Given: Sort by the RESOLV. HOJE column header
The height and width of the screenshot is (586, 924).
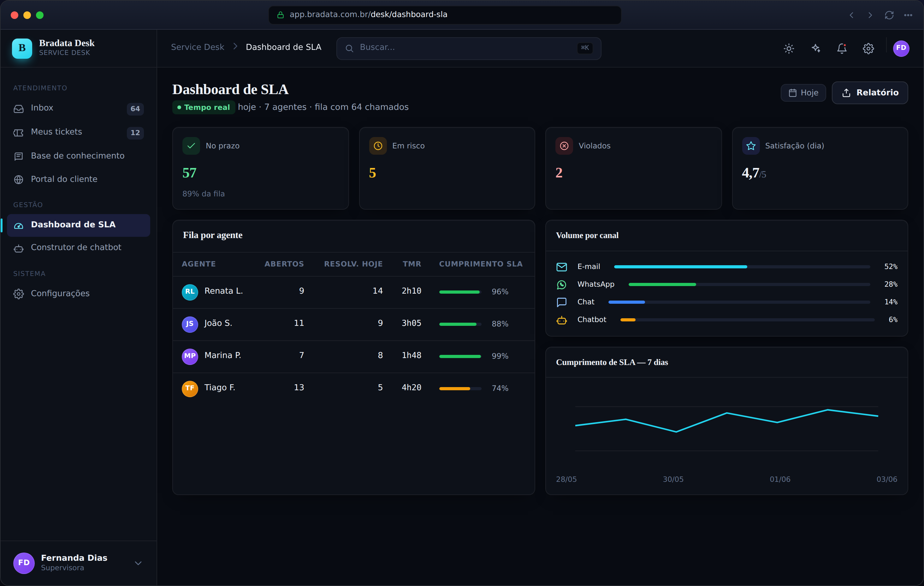Looking at the screenshot, I should click(353, 264).
